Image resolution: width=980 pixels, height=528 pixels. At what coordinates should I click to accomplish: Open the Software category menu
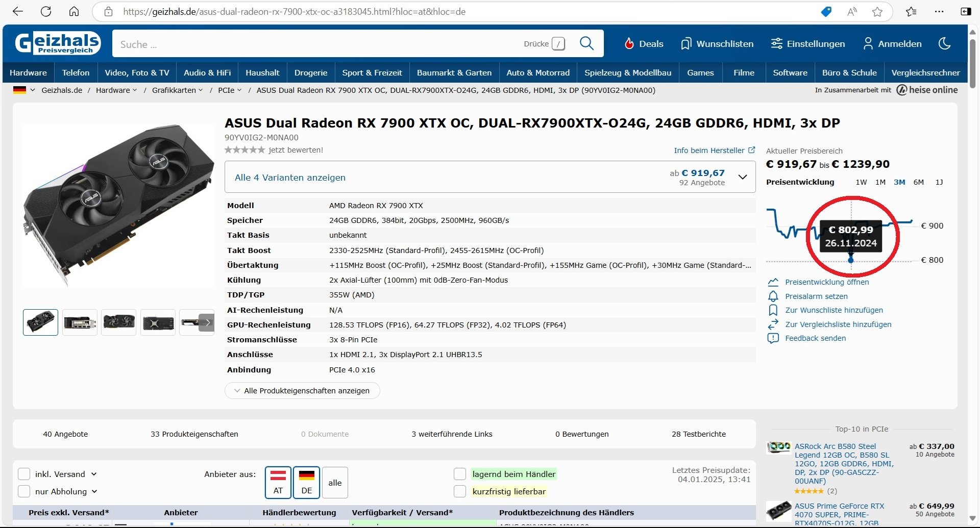point(790,72)
